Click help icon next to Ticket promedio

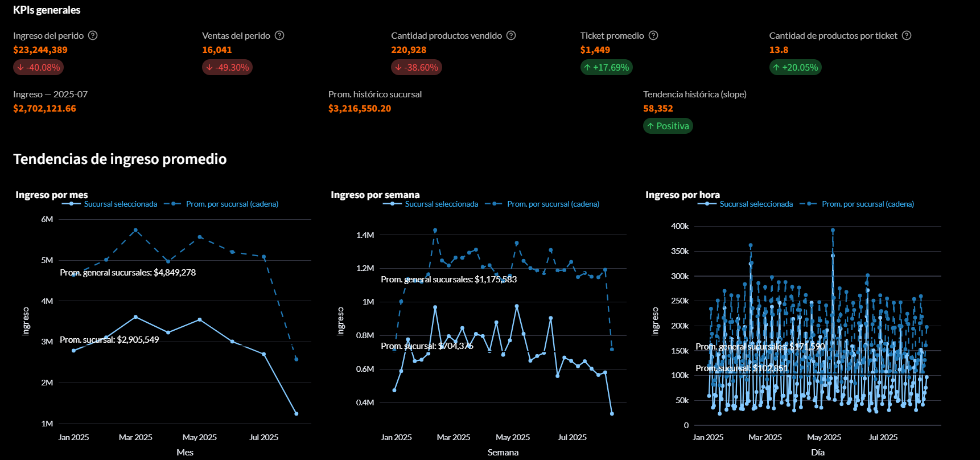coord(653,35)
